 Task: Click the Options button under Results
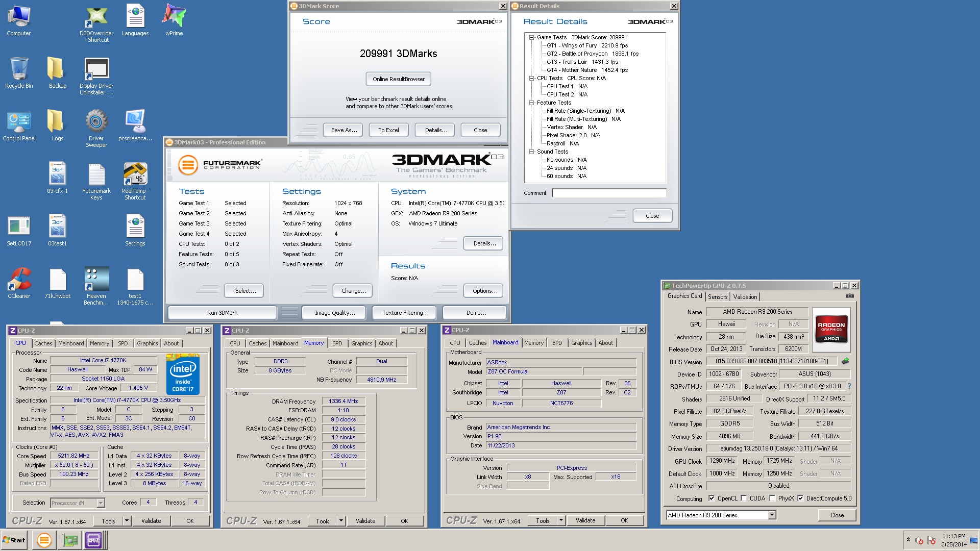484,291
